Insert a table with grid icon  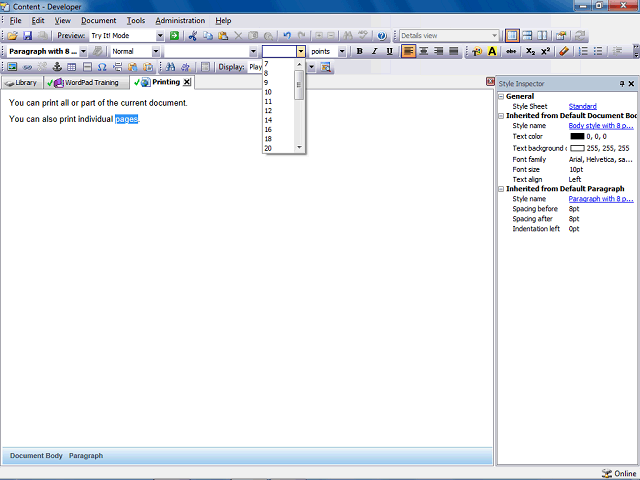[x=72, y=67]
